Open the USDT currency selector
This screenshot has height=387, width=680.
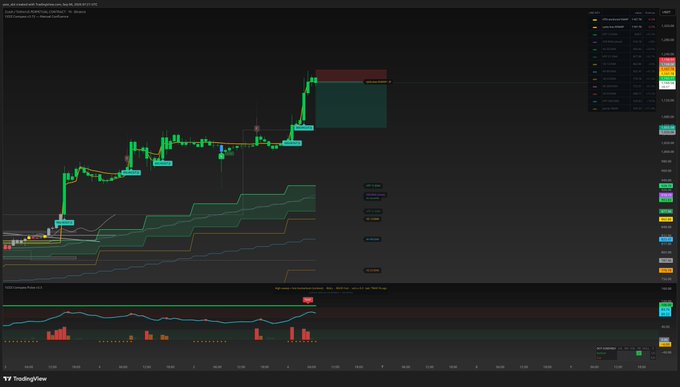667,12
